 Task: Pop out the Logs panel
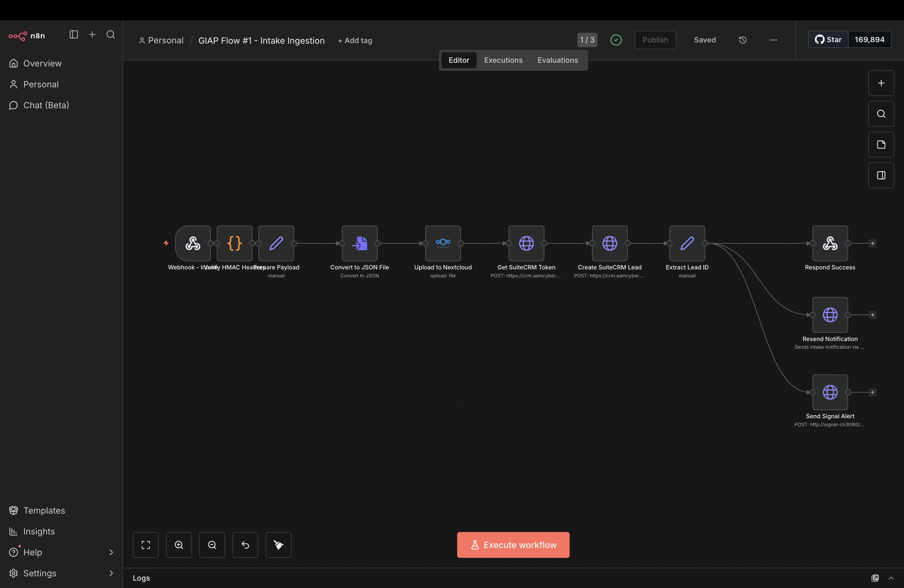(x=875, y=578)
